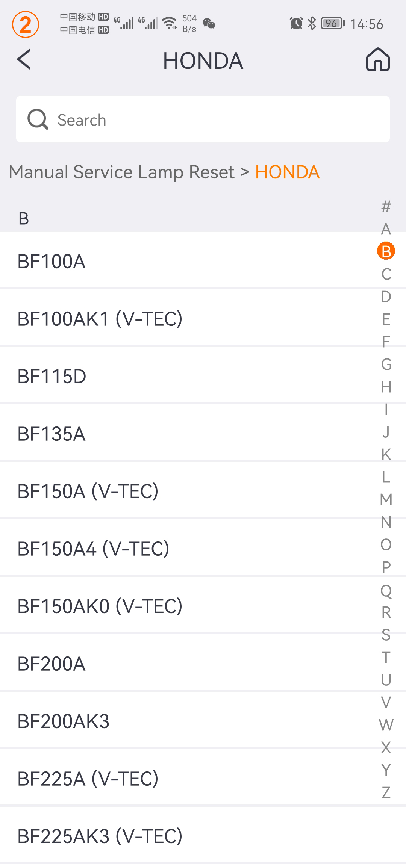Tap the Bluetooth status icon
Viewport: 406px width, 868px height.
click(312, 23)
